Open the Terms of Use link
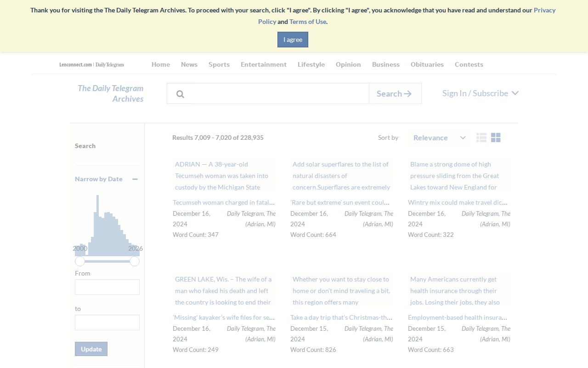588x368 pixels. pos(308,22)
